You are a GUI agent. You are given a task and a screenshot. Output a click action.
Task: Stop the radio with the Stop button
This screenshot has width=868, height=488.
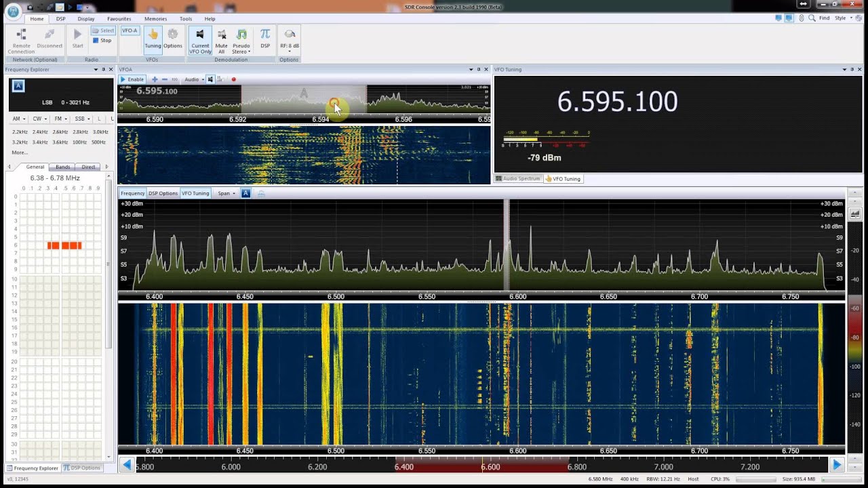pyautogui.click(x=102, y=40)
